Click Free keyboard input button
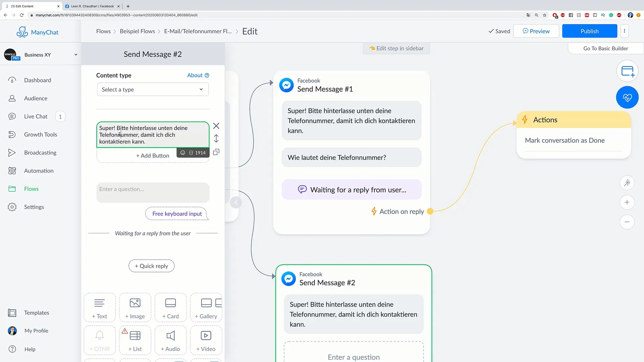 177,214
